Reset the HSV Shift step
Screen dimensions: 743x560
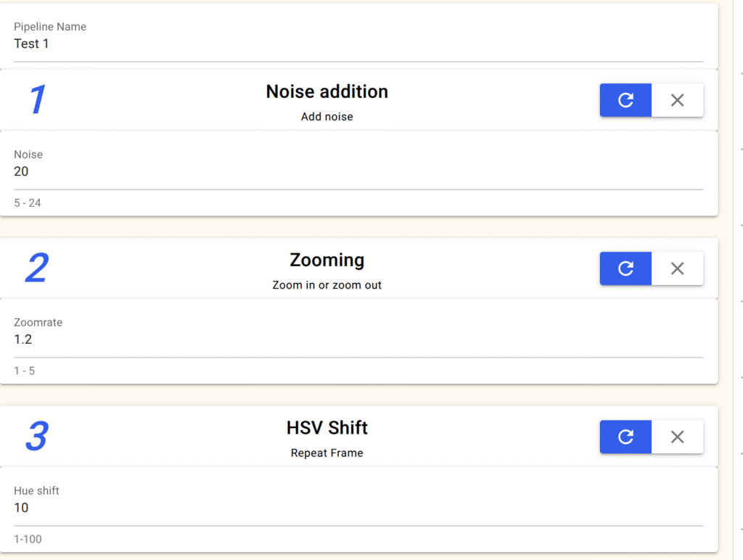tap(625, 437)
